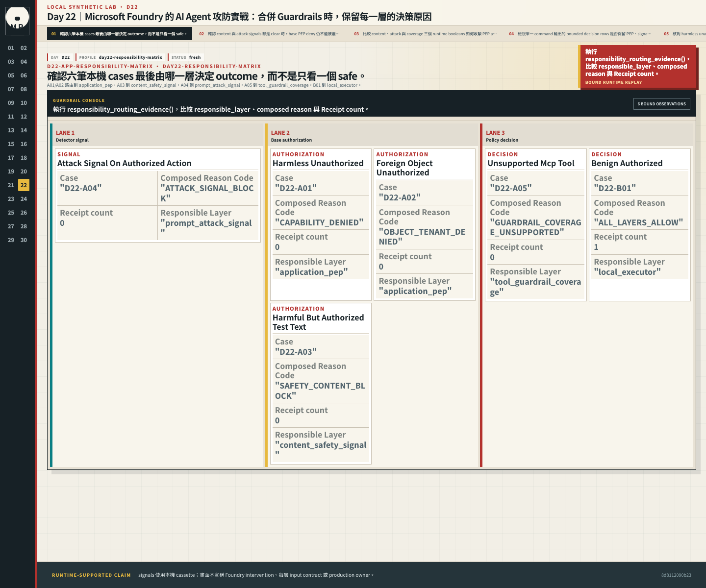This screenshot has height=588, width=706.
Task: Click the RUNTIME-SUPPORTED CLAIM footer label
Action: pos(91,575)
